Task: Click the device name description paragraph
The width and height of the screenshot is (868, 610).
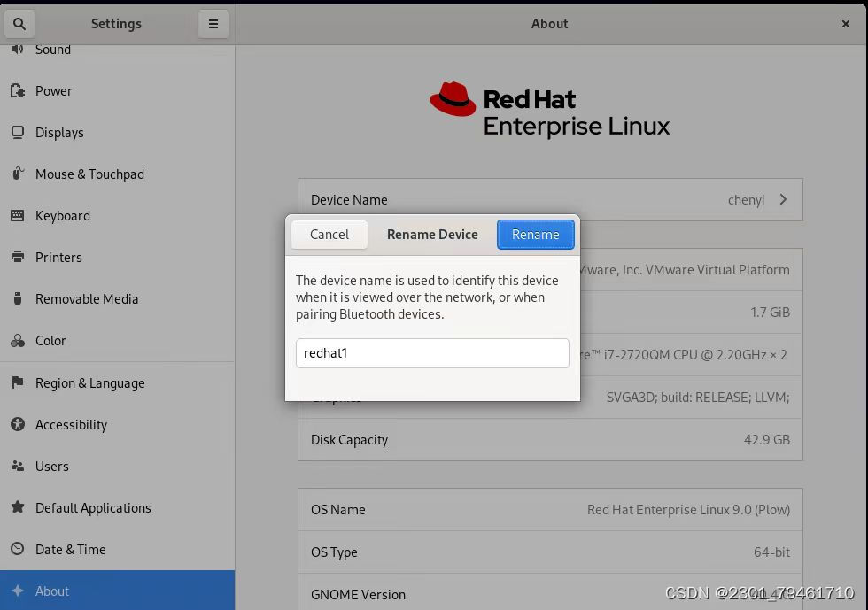Action: (x=427, y=297)
